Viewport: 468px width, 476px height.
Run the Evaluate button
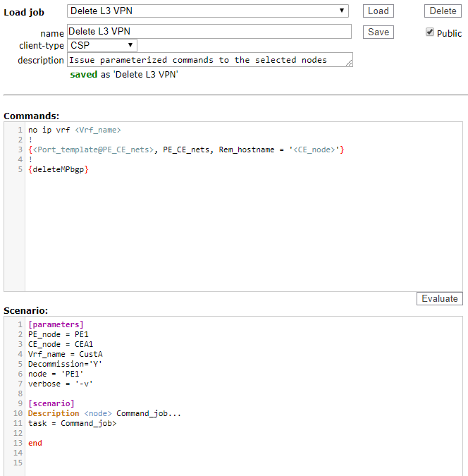pyautogui.click(x=439, y=298)
